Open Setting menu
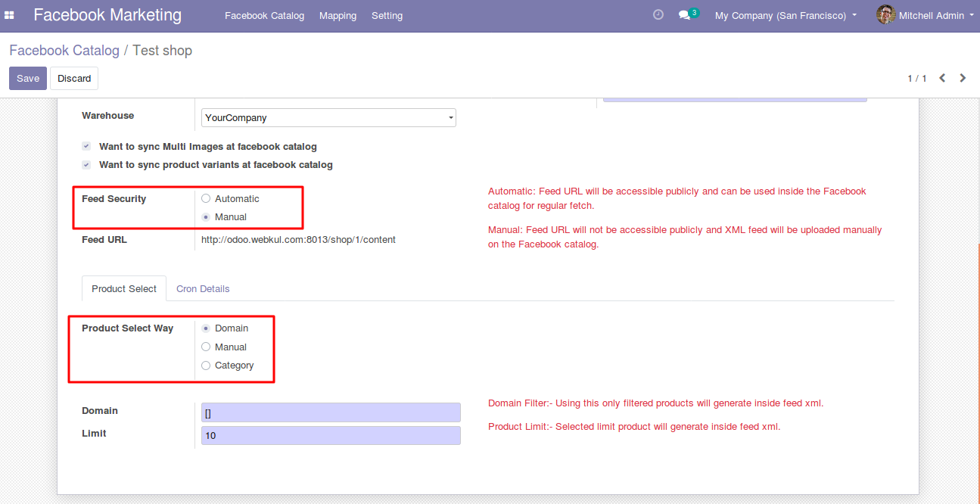This screenshot has height=504, width=980. pos(387,15)
